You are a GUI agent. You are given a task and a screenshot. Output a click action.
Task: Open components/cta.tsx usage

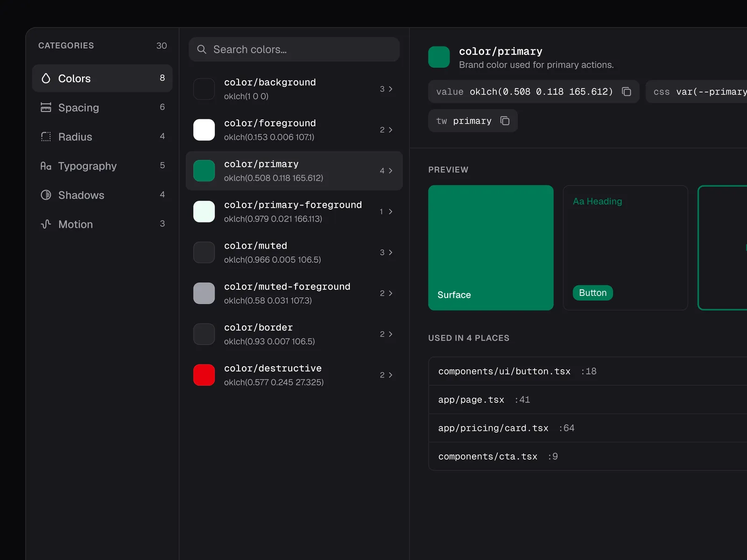[x=588, y=456]
